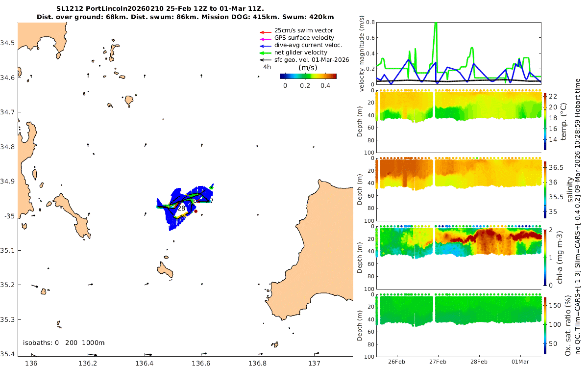Click the blue dive-avg current legend arrow
The width and height of the screenshot is (588, 368).
(266, 45)
